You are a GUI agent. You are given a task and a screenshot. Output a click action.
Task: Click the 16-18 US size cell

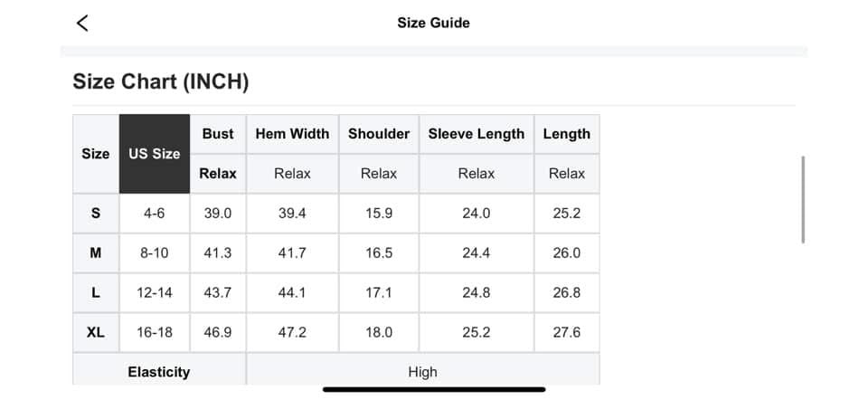tap(155, 332)
